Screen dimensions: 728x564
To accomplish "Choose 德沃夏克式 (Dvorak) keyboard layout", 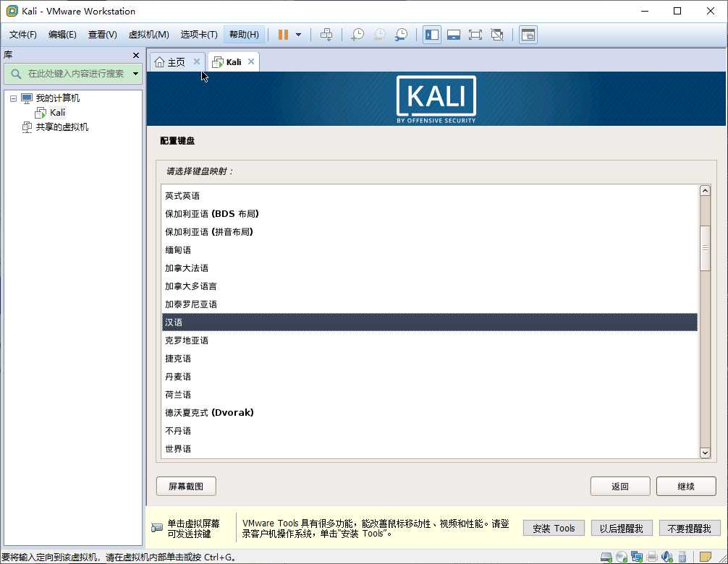I will [429, 413].
